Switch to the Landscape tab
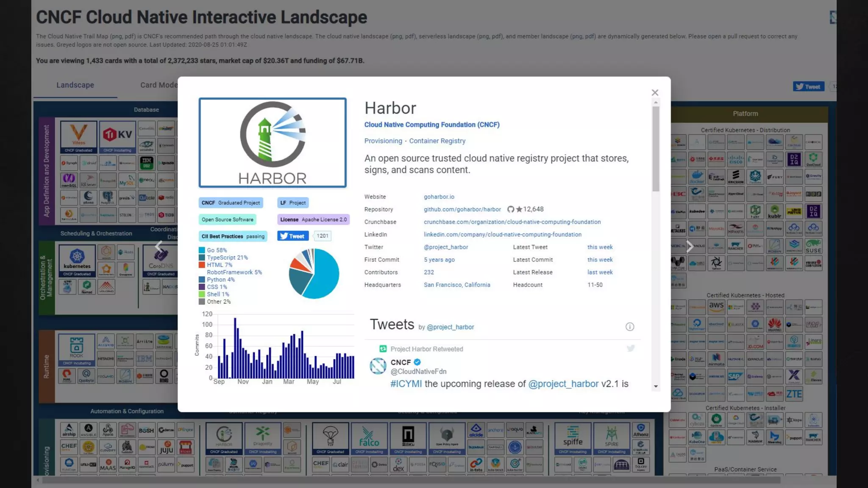868x488 pixels. [x=75, y=85]
